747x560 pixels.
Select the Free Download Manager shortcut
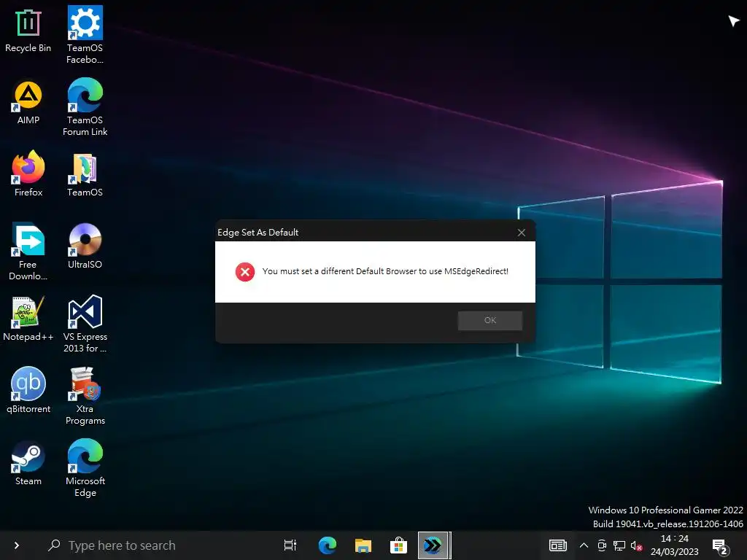coord(28,252)
